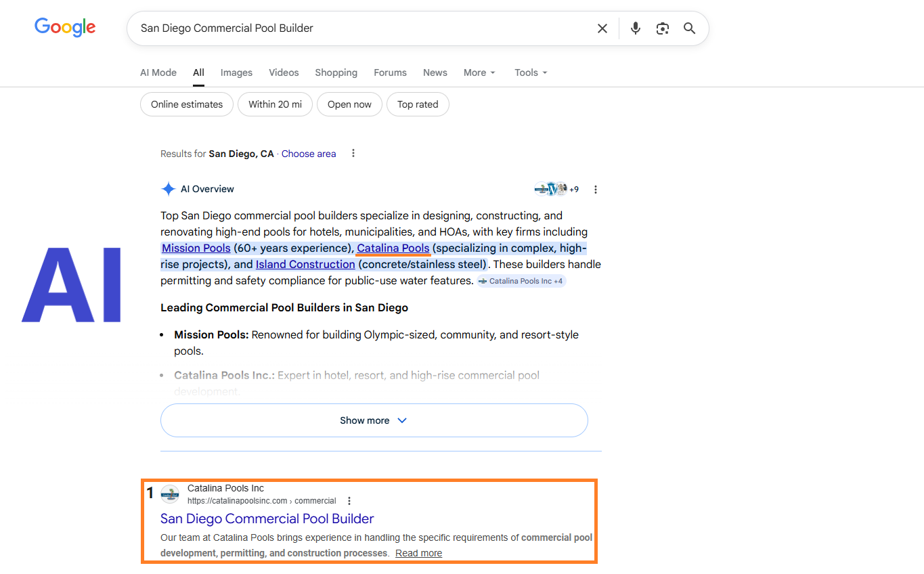Click the 'Mission Pools:' bullet text

pyautogui.click(x=211, y=334)
